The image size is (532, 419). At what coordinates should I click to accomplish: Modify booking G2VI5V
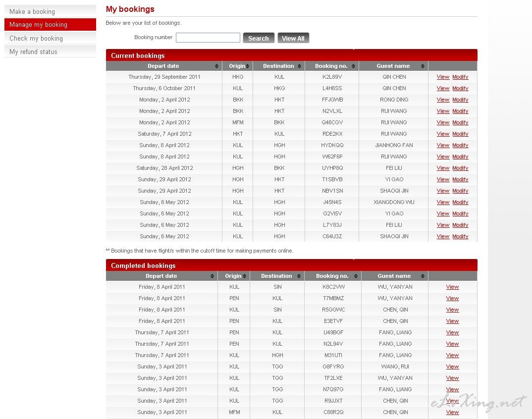pos(460,214)
